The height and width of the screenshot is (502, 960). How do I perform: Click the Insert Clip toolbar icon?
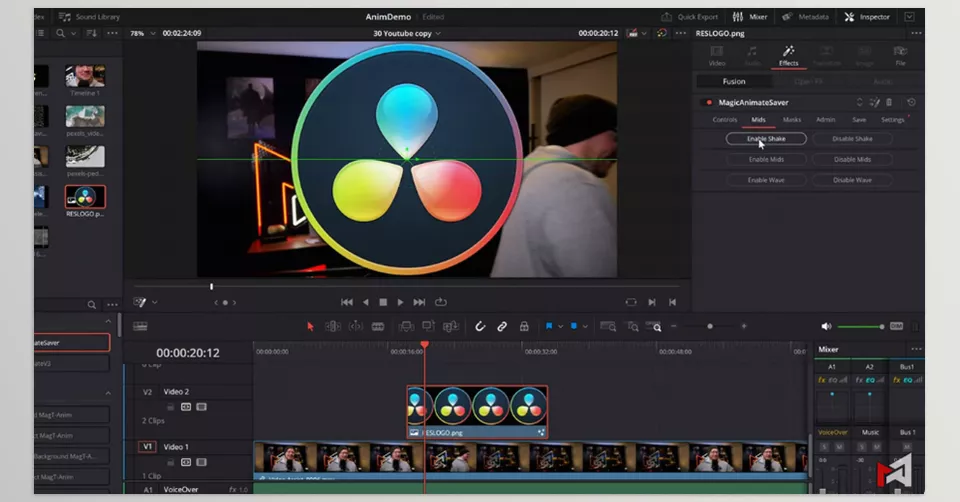pos(406,327)
